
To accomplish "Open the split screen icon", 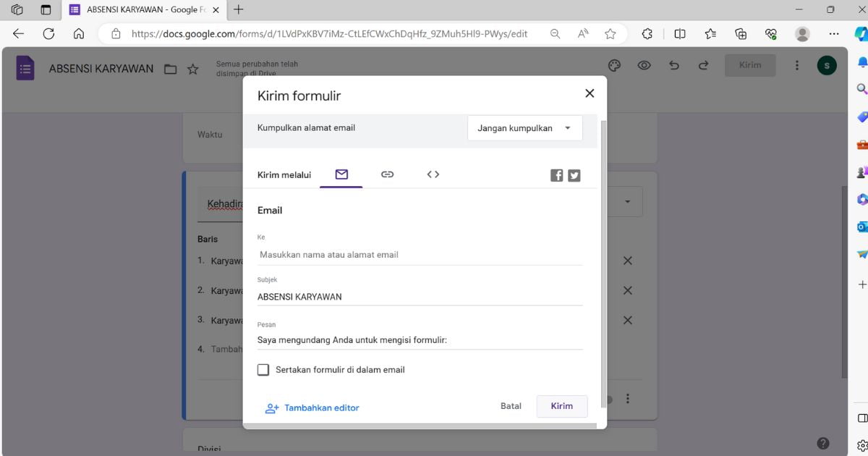I will click(680, 33).
